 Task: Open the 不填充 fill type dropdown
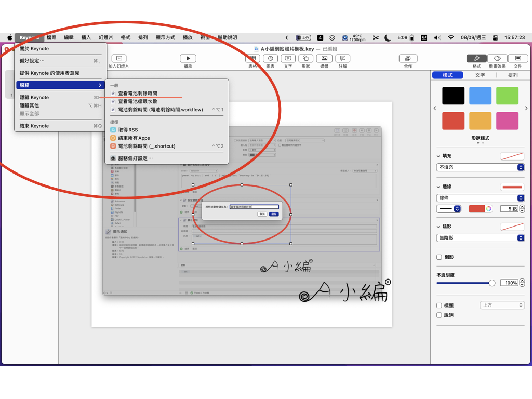tap(480, 167)
